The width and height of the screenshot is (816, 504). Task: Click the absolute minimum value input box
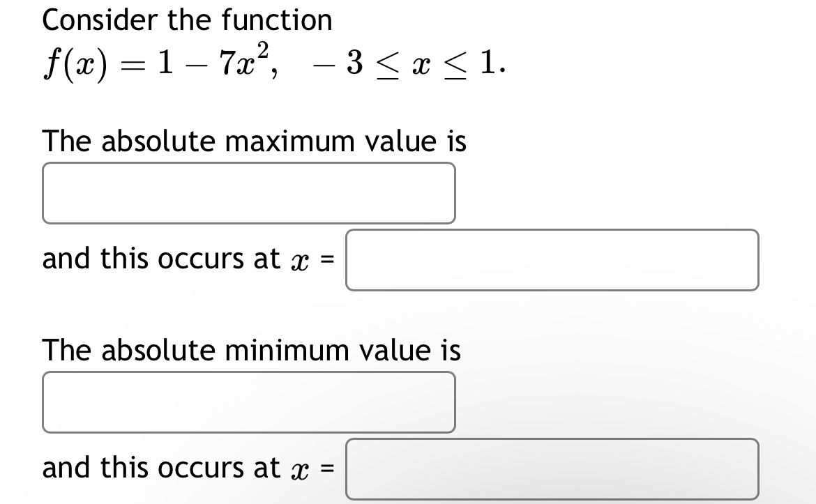pos(248,402)
